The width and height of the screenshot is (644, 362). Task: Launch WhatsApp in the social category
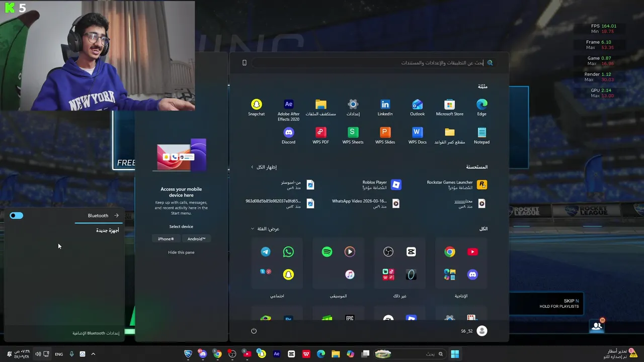(x=288, y=252)
